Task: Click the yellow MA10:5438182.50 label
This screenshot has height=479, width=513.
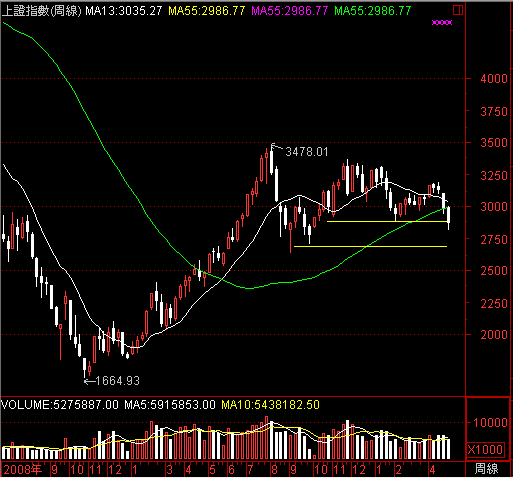Action: (x=271, y=405)
